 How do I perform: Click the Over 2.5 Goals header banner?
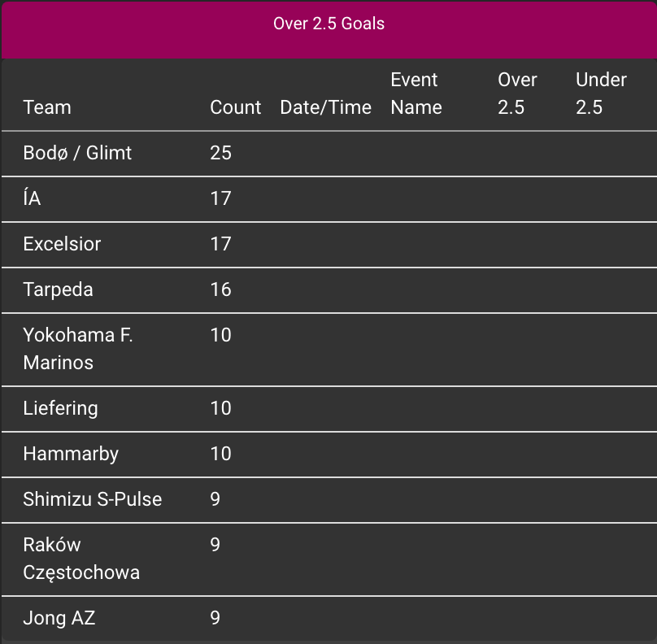pos(329,29)
